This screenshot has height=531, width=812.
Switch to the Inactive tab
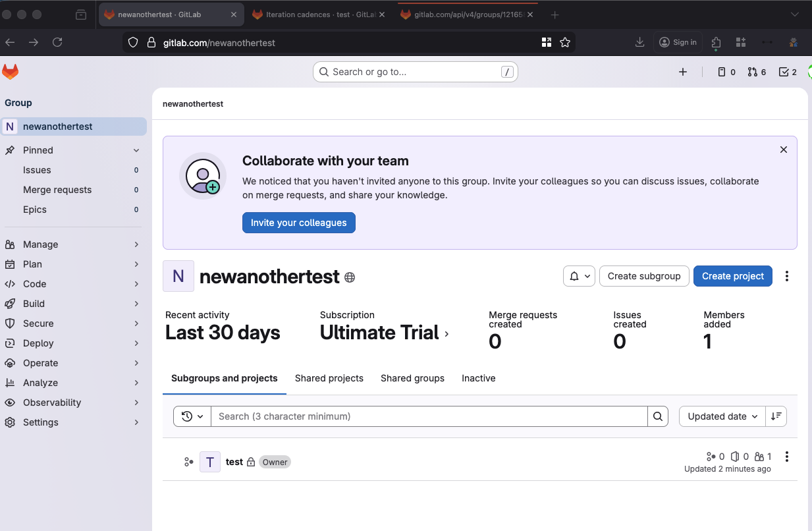point(478,378)
